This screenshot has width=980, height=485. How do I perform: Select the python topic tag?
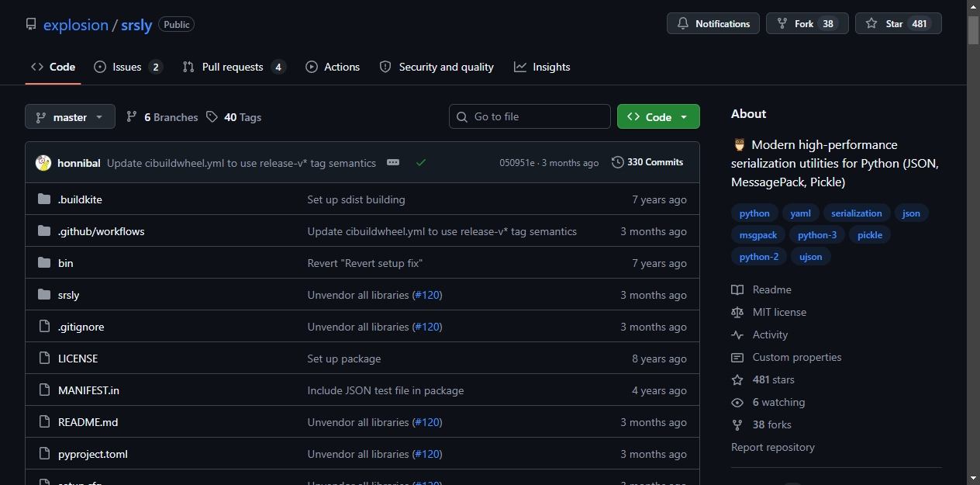click(x=754, y=213)
